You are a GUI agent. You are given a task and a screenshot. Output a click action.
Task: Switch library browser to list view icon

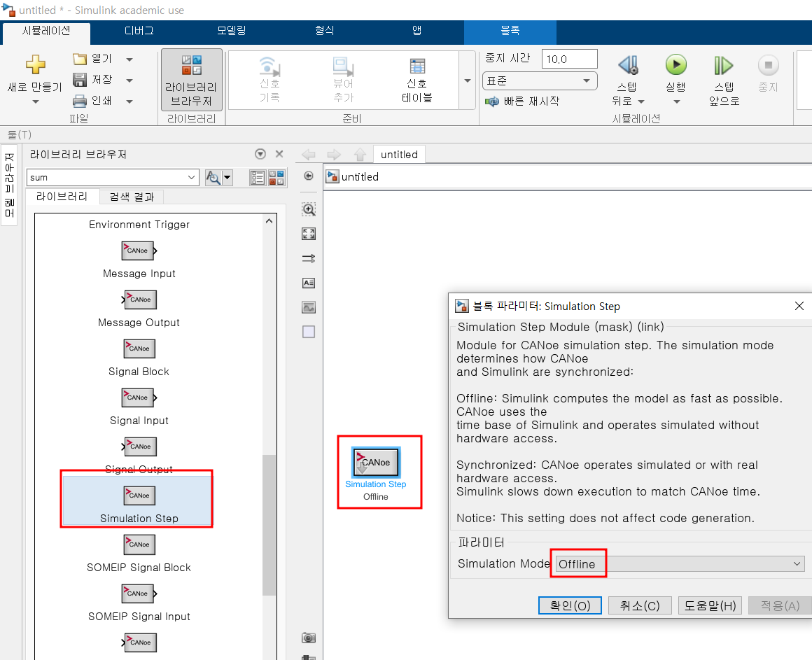coord(258,178)
